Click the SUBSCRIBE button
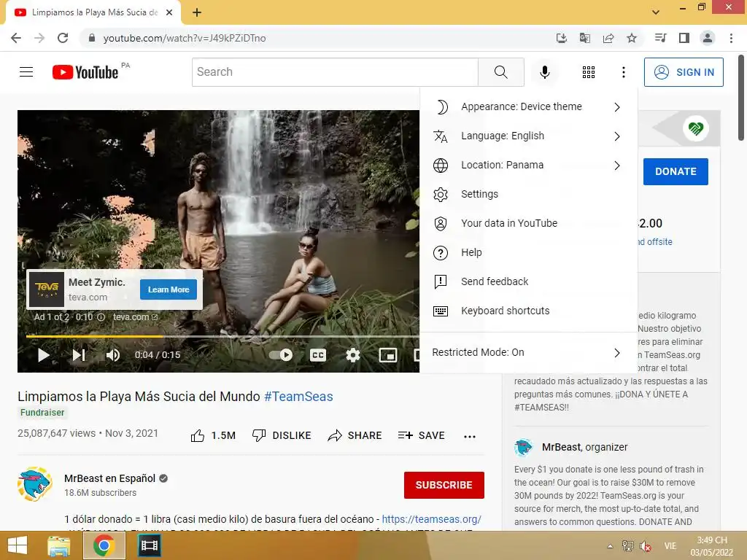The image size is (747, 560). coord(444,485)
